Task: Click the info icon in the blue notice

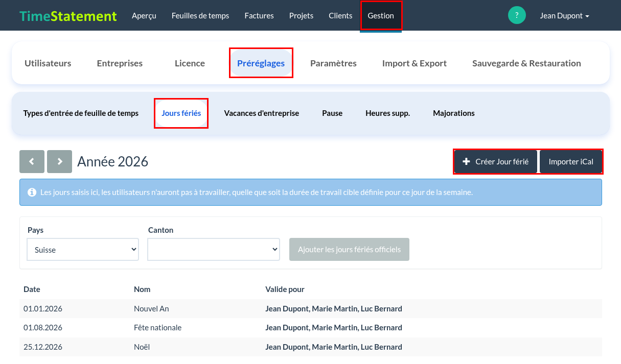Action: tap(32, 192)
